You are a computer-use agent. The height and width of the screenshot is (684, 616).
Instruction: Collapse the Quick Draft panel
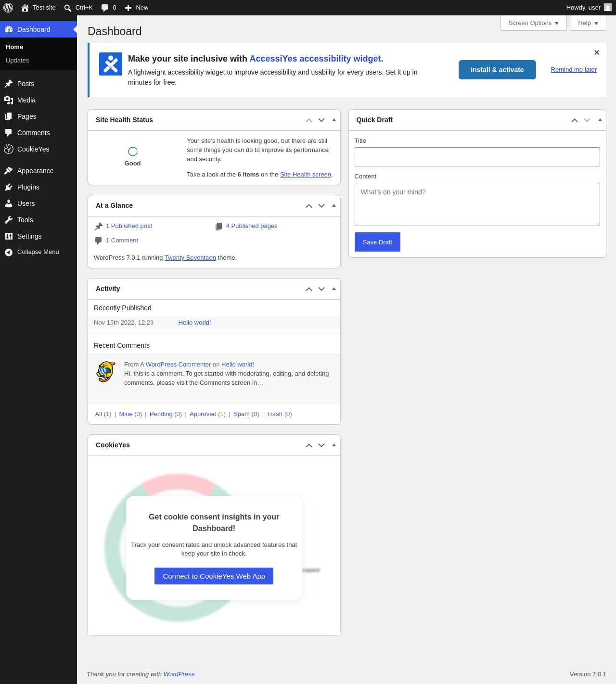point(600,120)
